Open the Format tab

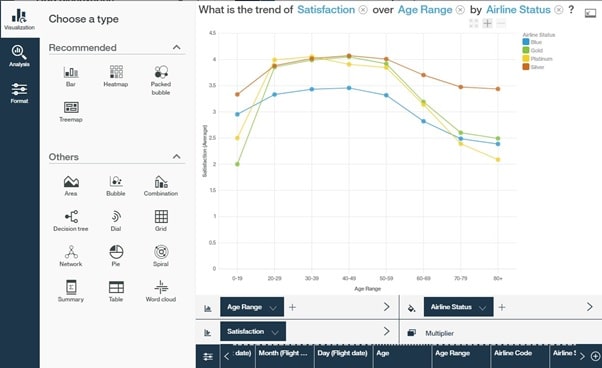(19, 93)
